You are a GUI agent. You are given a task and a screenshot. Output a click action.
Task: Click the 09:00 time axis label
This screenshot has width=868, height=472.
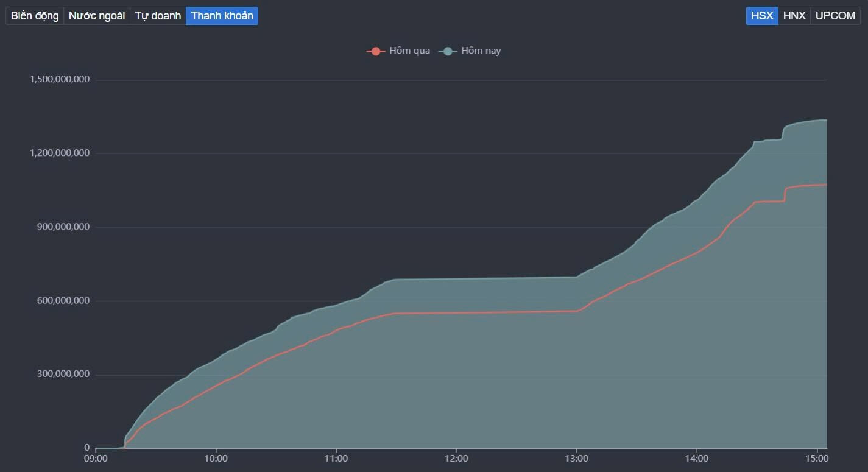click(96, 459)
